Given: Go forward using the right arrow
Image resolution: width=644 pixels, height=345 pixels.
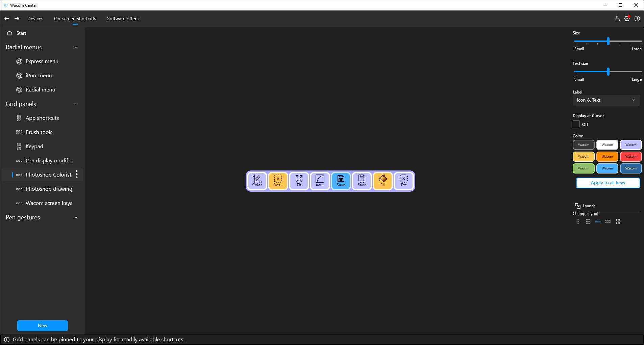Looking at the screenshot, I should 17,19.
